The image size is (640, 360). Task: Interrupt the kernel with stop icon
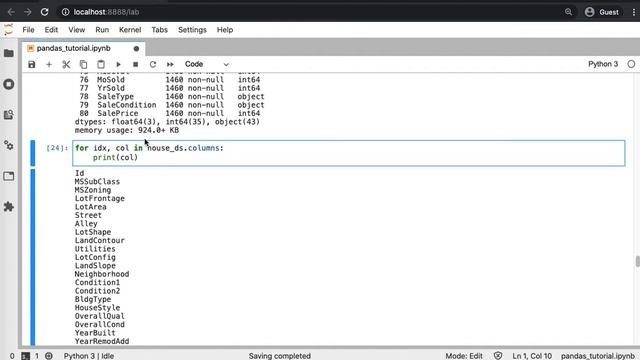tap(136, 64)
